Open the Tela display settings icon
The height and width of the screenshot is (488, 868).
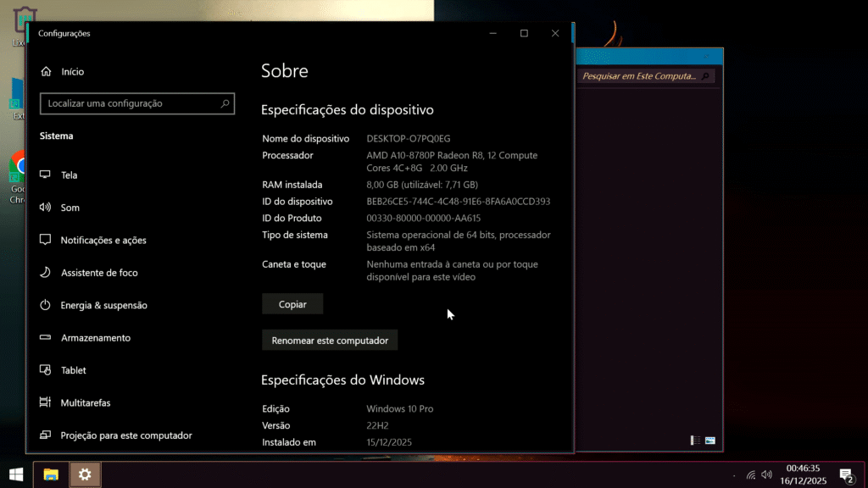[x=46, y=175]
